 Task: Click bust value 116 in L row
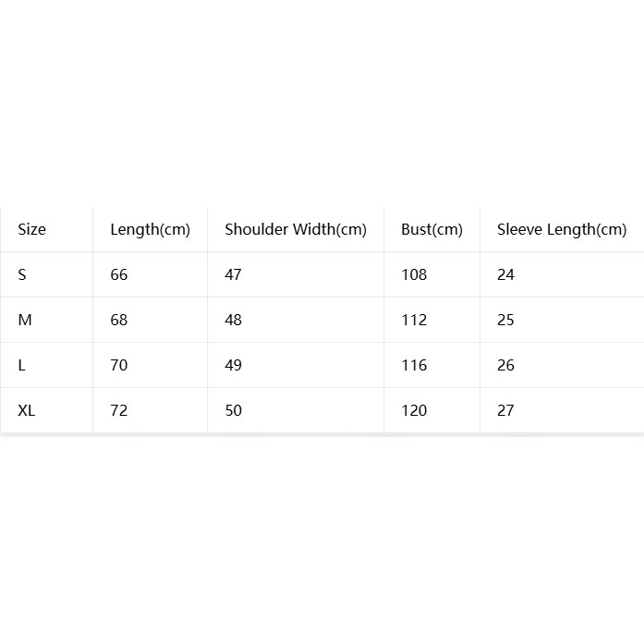414,365
